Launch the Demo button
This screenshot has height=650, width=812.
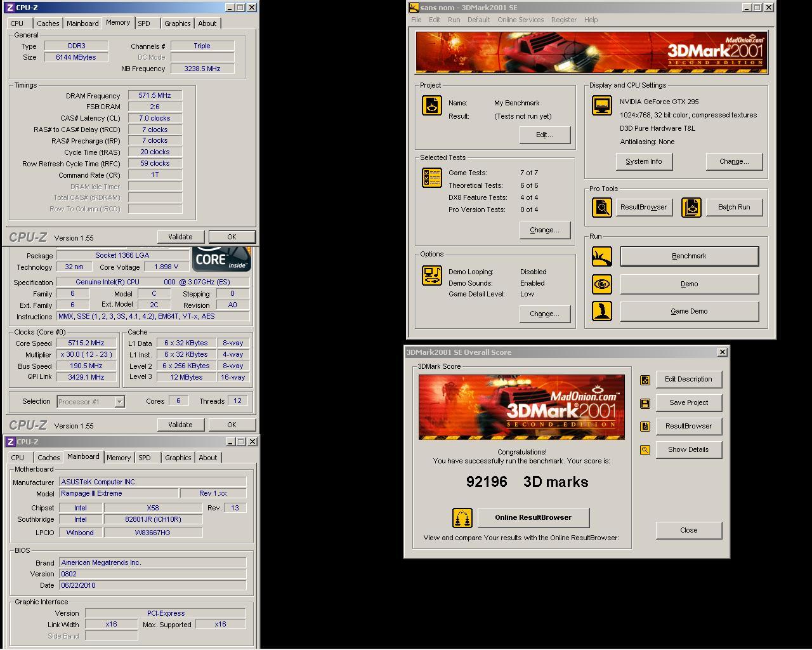689,284
